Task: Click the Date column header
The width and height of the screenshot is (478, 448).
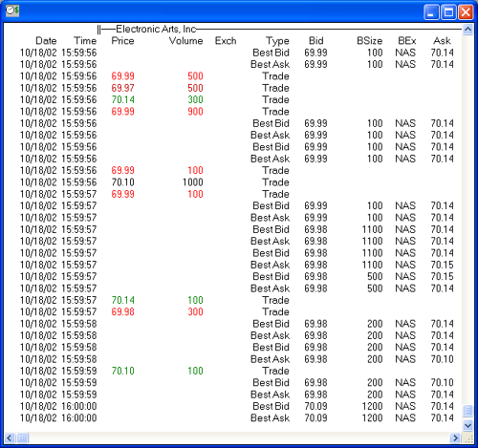Action: 46,41
